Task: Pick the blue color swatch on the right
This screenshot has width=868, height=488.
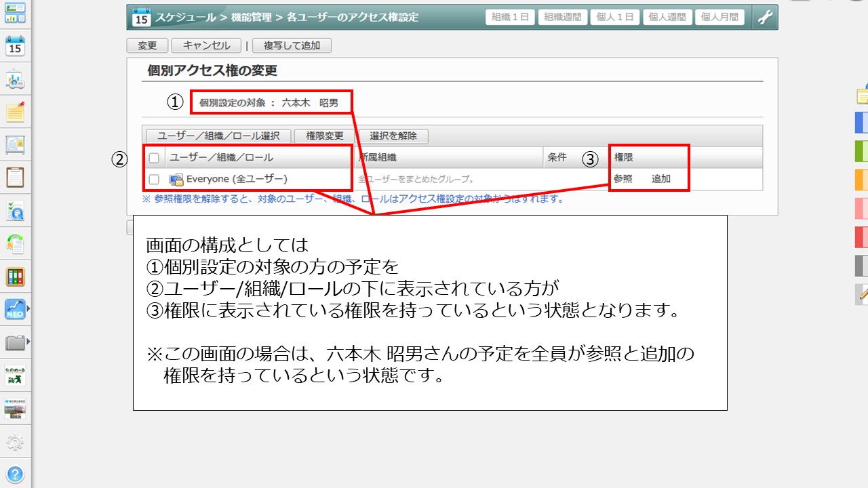Action: (861, 122)
